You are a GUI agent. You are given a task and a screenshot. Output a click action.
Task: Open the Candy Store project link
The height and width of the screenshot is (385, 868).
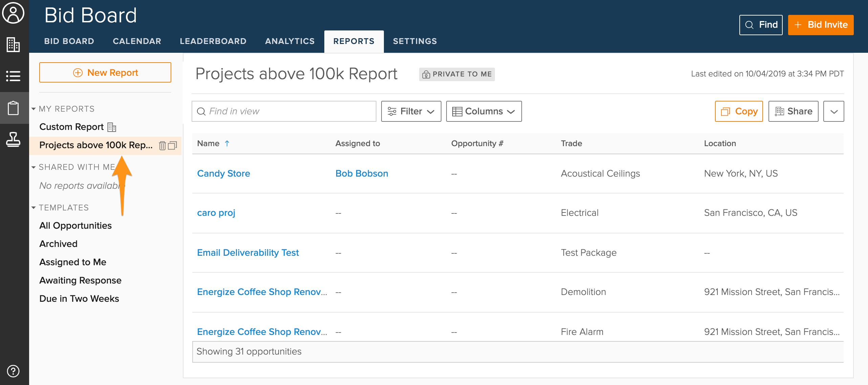click(223, 174)
